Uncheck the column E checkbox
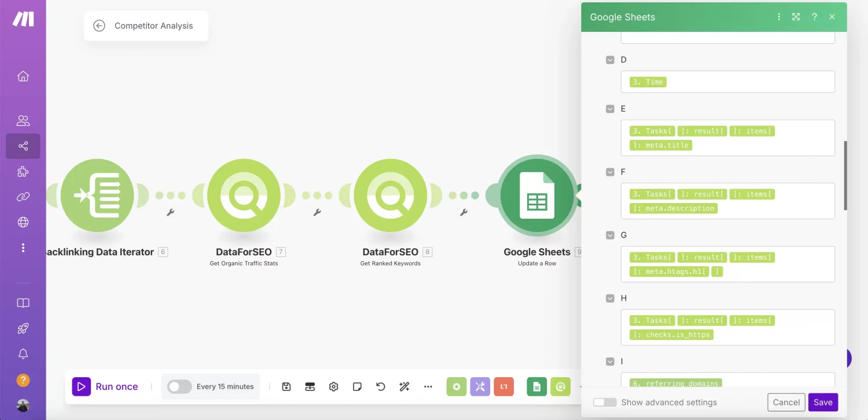This screenshot has height=420, width=868. (610, 109)
